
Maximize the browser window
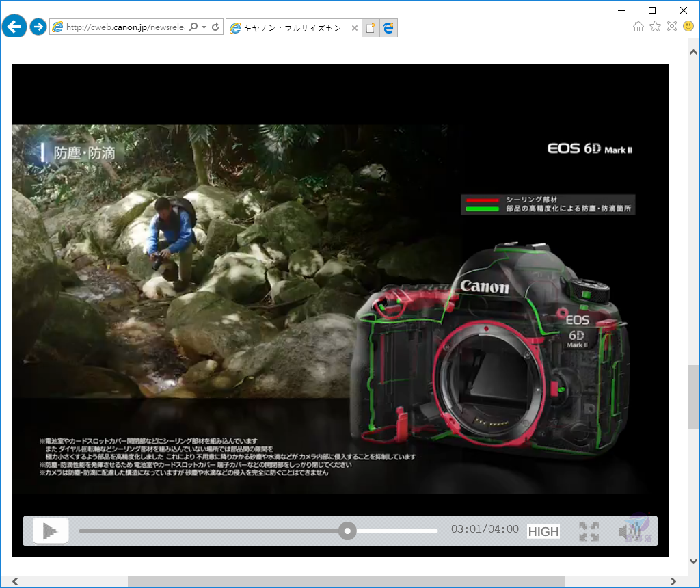tap(652, 10)
